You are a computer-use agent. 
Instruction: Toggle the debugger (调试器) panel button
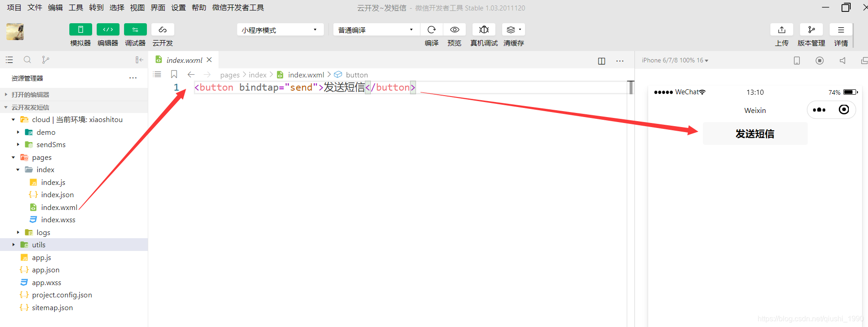click(x=135, y=30)
